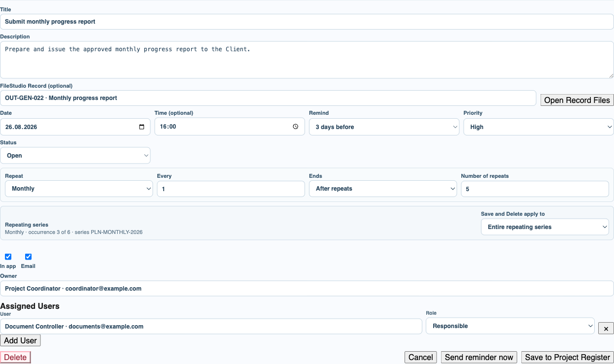This screenshot has height=364, width=614.
Task: Edit the Title field
Action: [307, 22]
